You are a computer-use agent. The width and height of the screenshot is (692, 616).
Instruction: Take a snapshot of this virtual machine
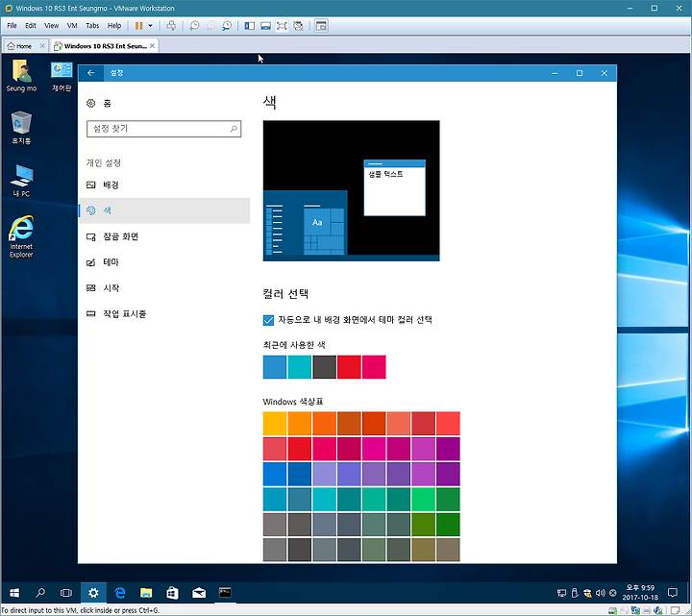(194, 26)
